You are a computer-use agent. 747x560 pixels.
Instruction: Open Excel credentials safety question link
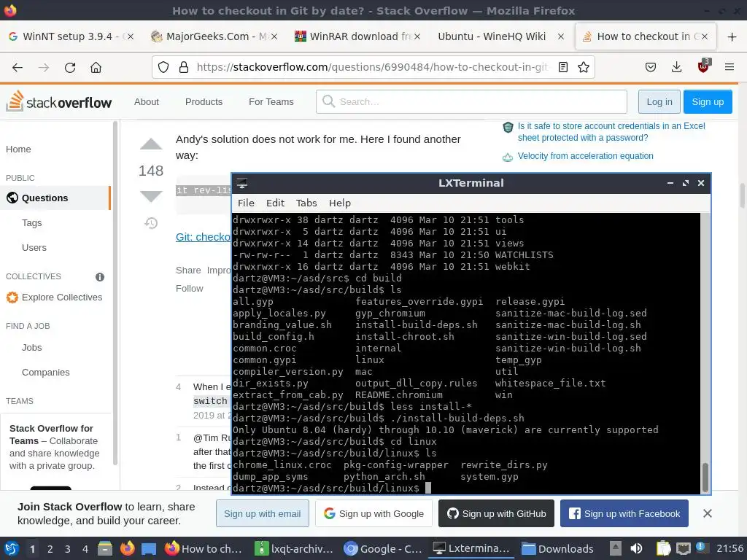611,132
